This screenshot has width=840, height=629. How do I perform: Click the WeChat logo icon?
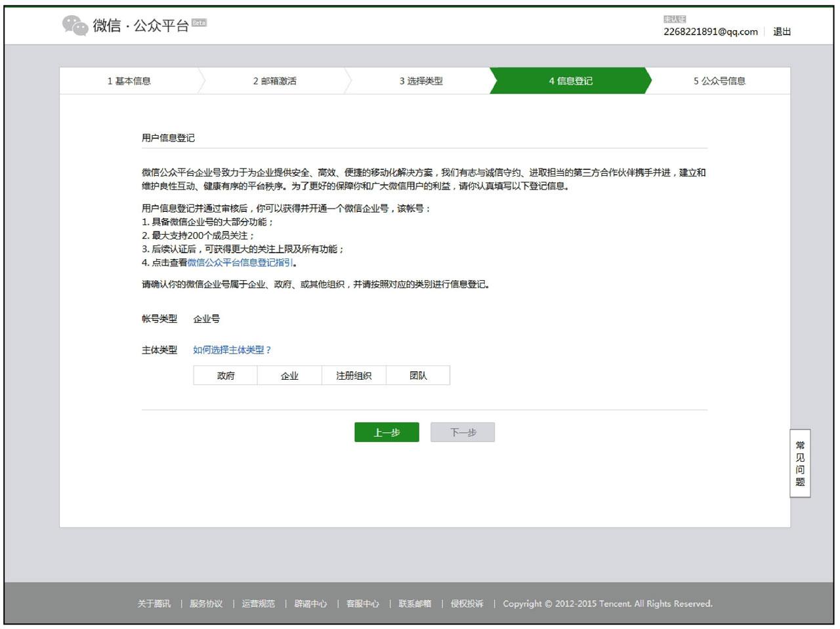pyautogui.click(x=75, y=26)
